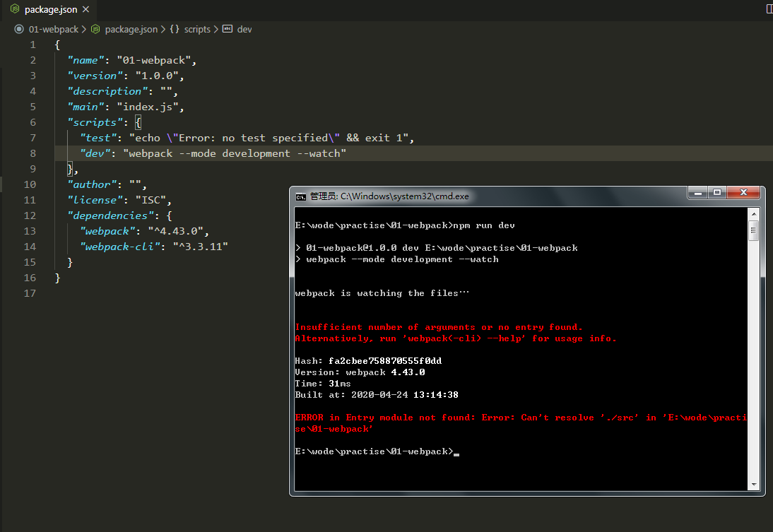The image size is (773, 532).
Task: Click the folder circle icon in breadcrumb
Action: pyautogui.click(x=19, y=29)
